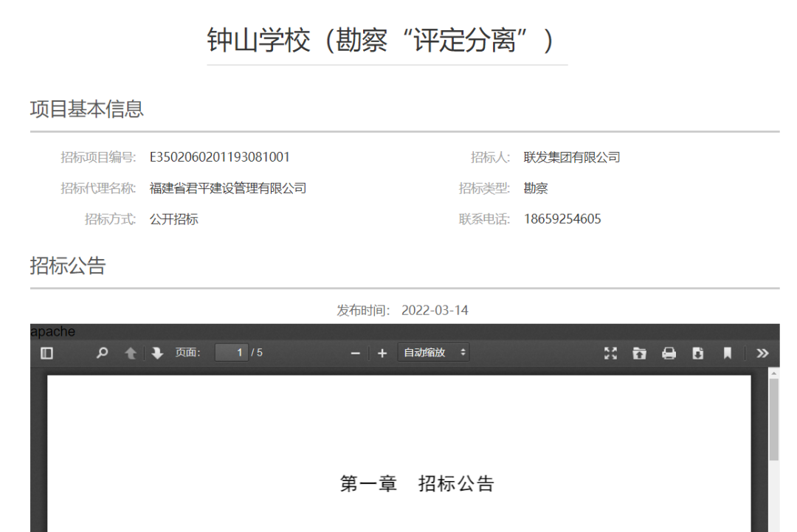Print the PDF document
This screenshot has height=532, width=797.
pos(669,353)
